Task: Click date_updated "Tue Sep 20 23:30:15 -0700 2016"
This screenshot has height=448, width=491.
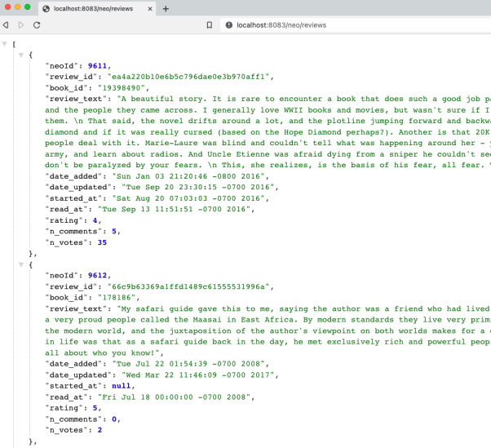Action: coord(197,187)
